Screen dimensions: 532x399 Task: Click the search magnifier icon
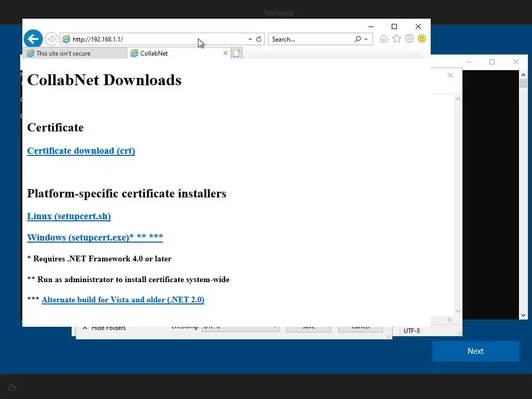pyautogui.click(x=357, y=39)
